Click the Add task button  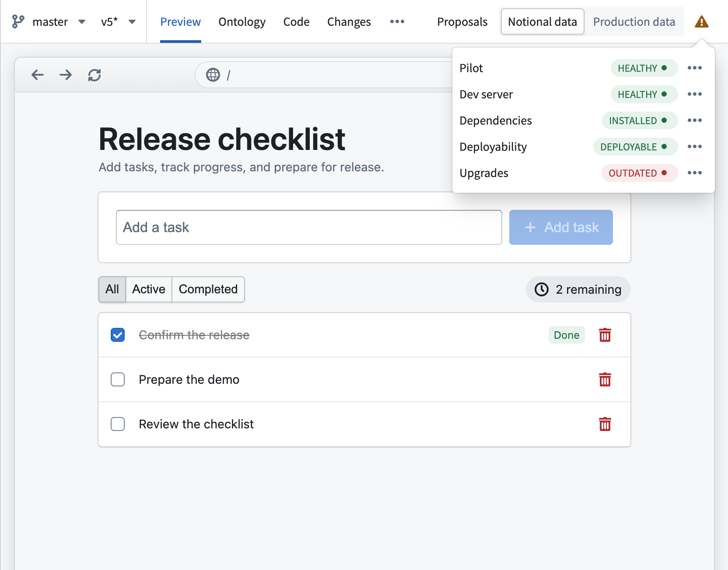coord(561,227)
